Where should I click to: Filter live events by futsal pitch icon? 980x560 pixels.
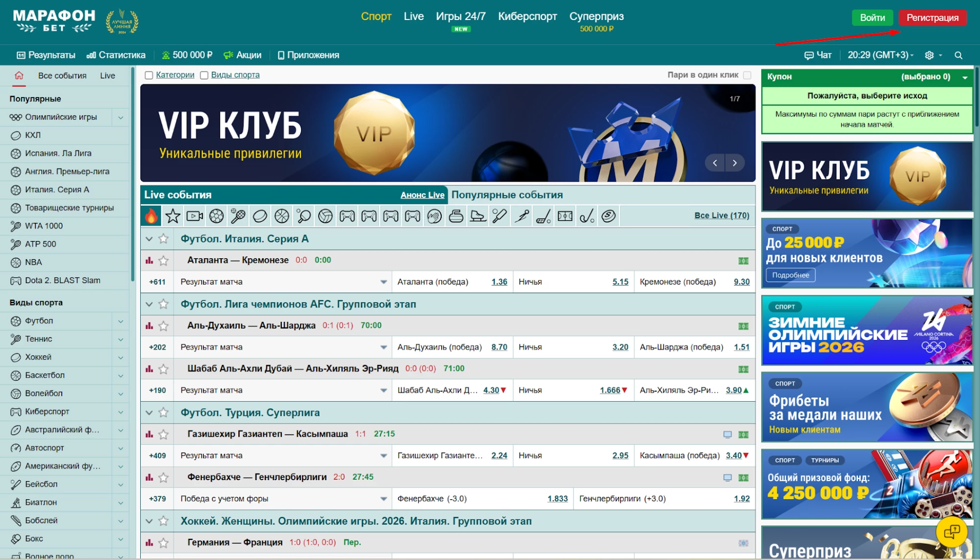point(565,216)
